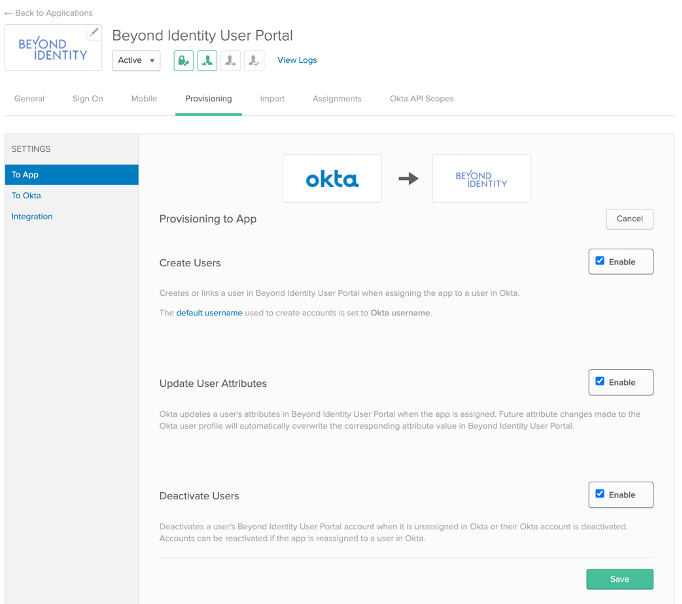Image resolution: width=682 pixels, height=604 pixels.
Task: Click the green lock sign-on status icon
Action: click(184, 61)
